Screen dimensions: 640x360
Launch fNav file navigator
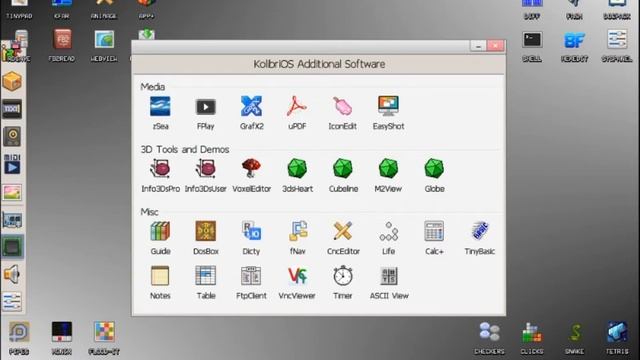pos(297,231)
